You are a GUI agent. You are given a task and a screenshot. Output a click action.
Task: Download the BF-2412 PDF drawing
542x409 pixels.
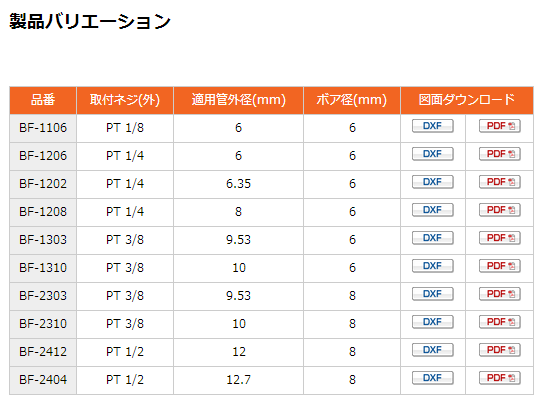tap(499, 350)
